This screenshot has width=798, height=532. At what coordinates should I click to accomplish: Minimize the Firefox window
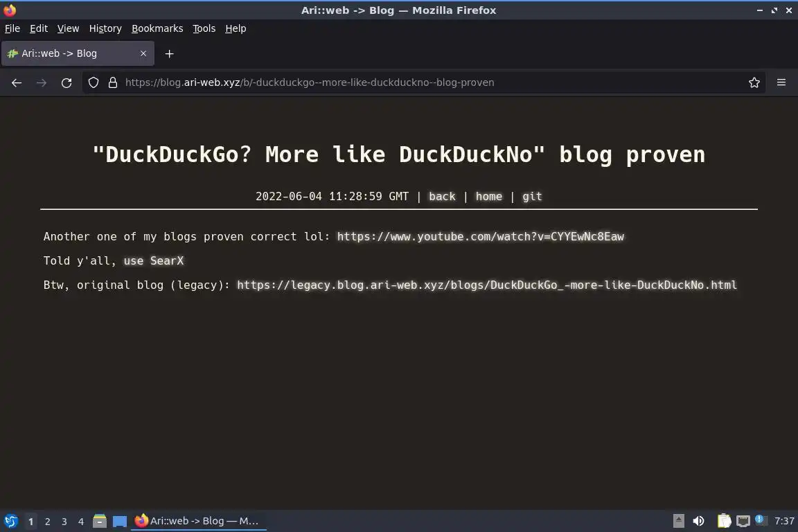(x=760, y=10)
